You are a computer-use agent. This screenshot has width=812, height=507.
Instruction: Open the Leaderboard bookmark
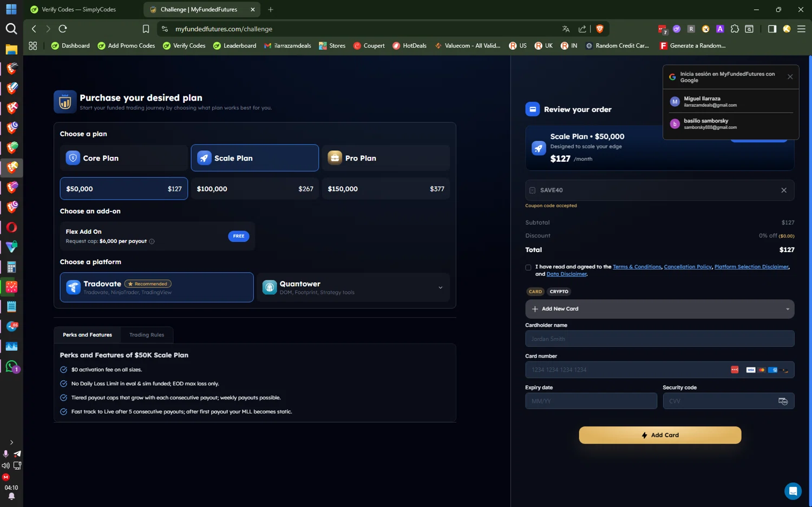234,45
